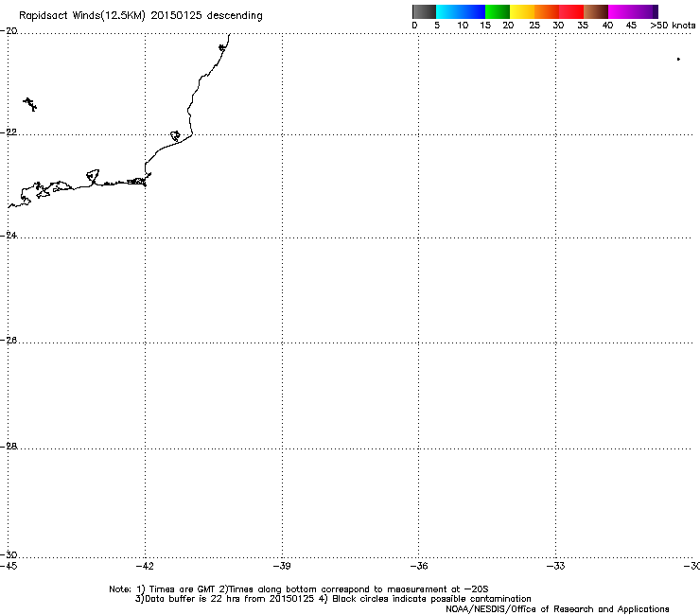700x615 pixels.
Task: Click the red 30-35 knots color band
Action: pos(571,11)
